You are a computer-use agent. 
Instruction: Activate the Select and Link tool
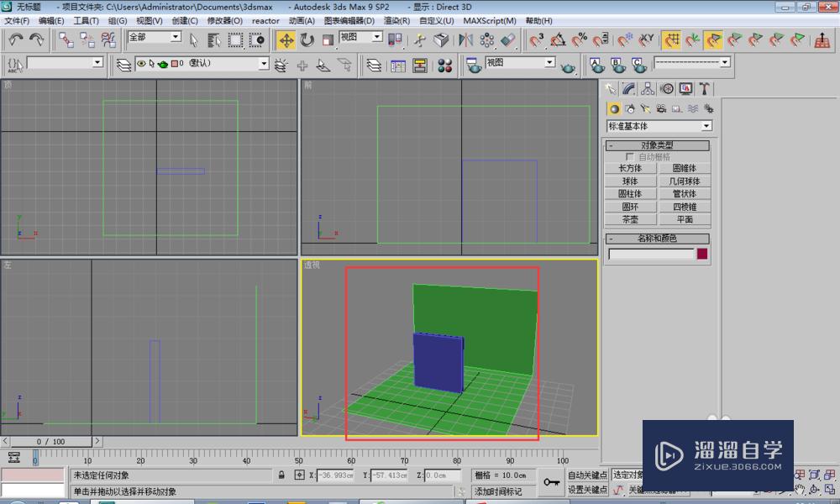[66, 39]
